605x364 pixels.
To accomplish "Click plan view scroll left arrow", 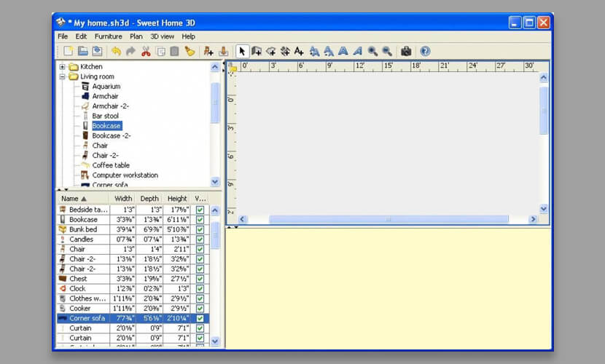I will pyautogui.click(x=242, y=219).
